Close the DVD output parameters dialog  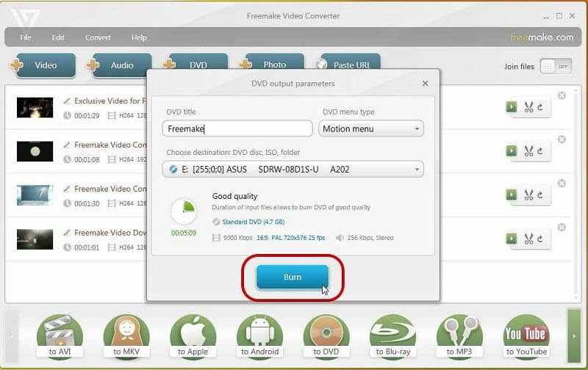(x=425, y=84)
